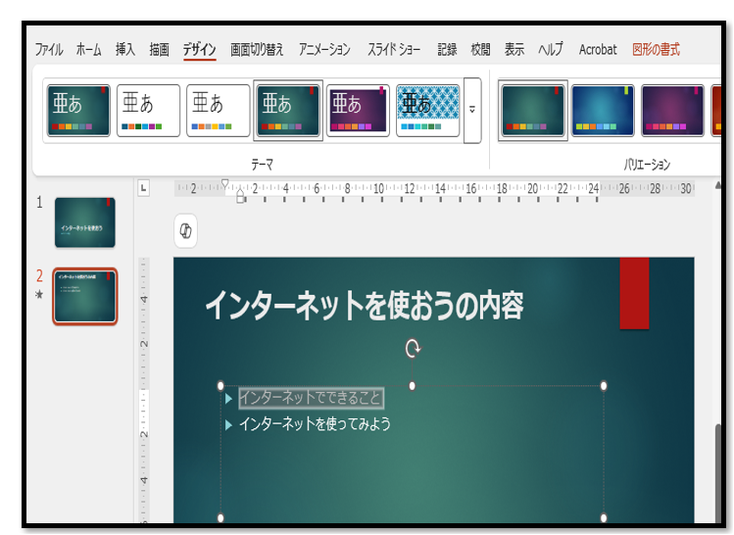Screen dimensions: 734x535
Task: Open the 記録 ribbon tab
Action: pyautogui.click(x=447, y=49)
